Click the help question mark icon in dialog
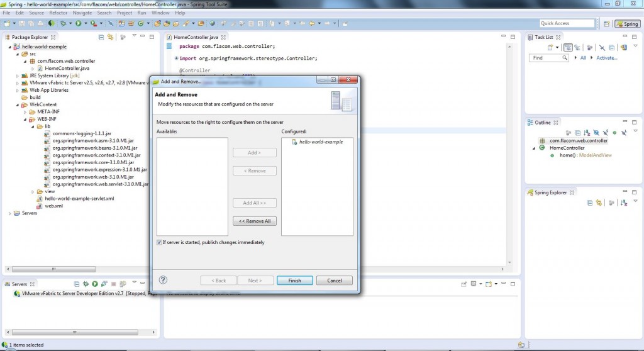Screen dimensions: 644x351 [163, 280]
